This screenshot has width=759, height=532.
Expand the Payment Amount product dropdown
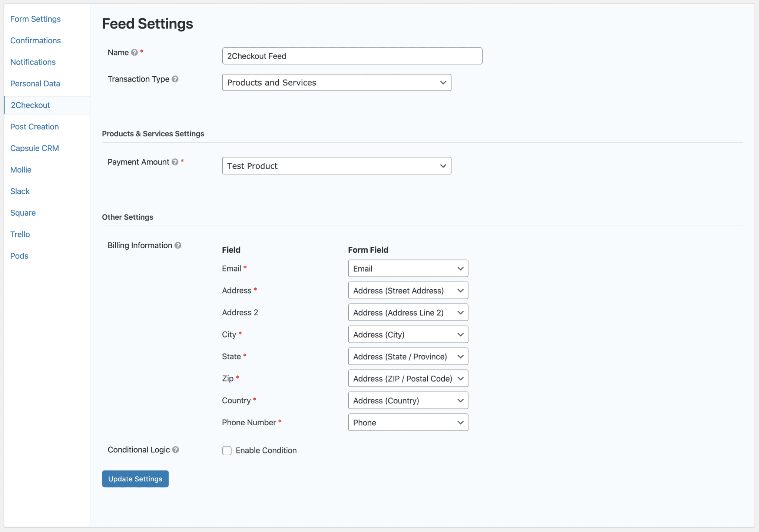pos(336,166)
